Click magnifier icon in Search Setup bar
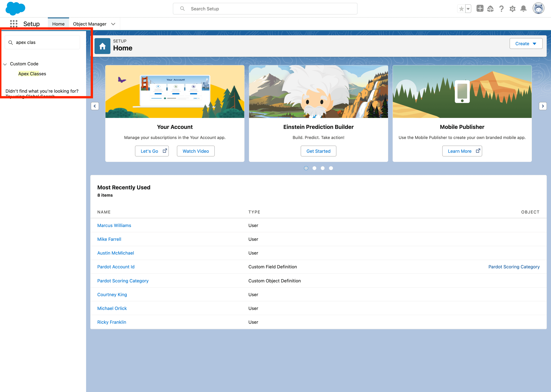The width and height of the screenshot is (551, 392). 182,9
